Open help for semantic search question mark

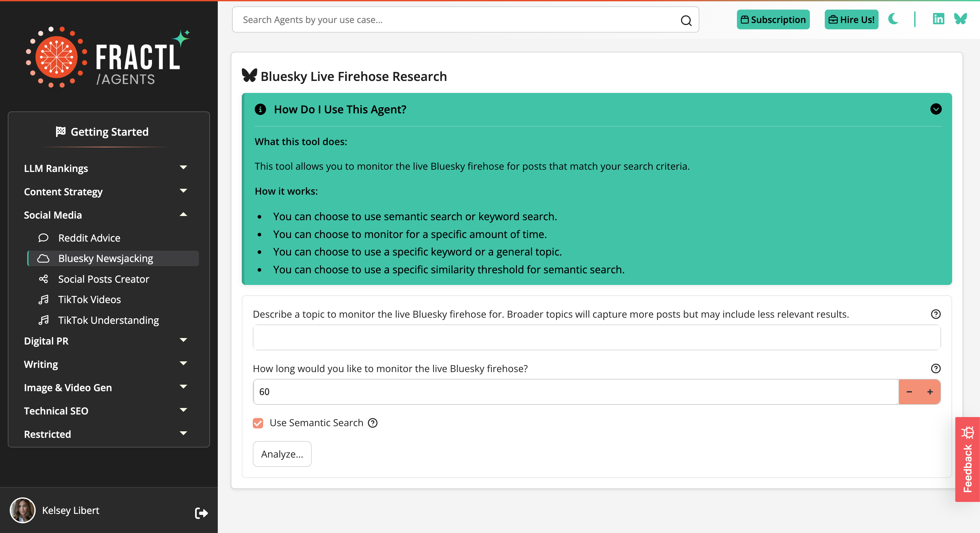click(x=372, y=423)
